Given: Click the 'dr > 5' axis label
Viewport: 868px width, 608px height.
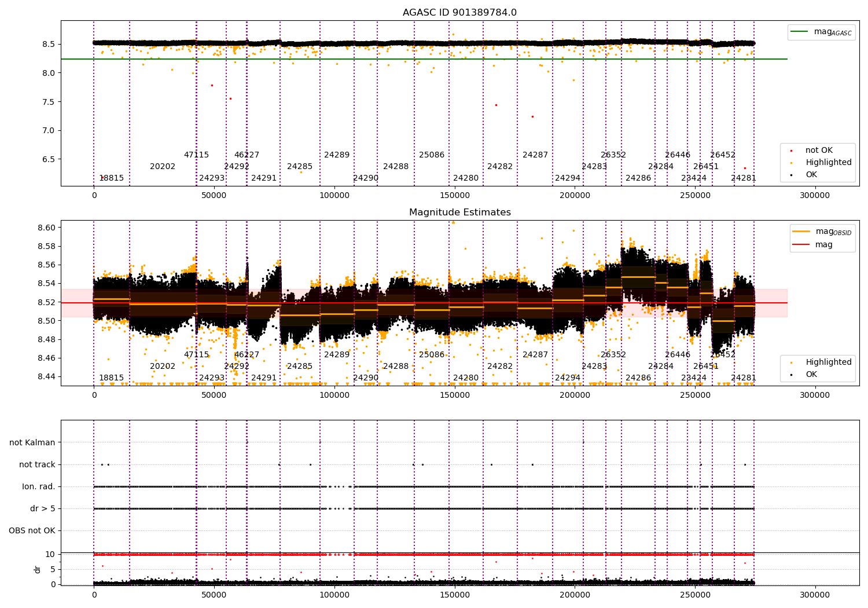Looking at the screenshot, I should (x=43, y=508).
